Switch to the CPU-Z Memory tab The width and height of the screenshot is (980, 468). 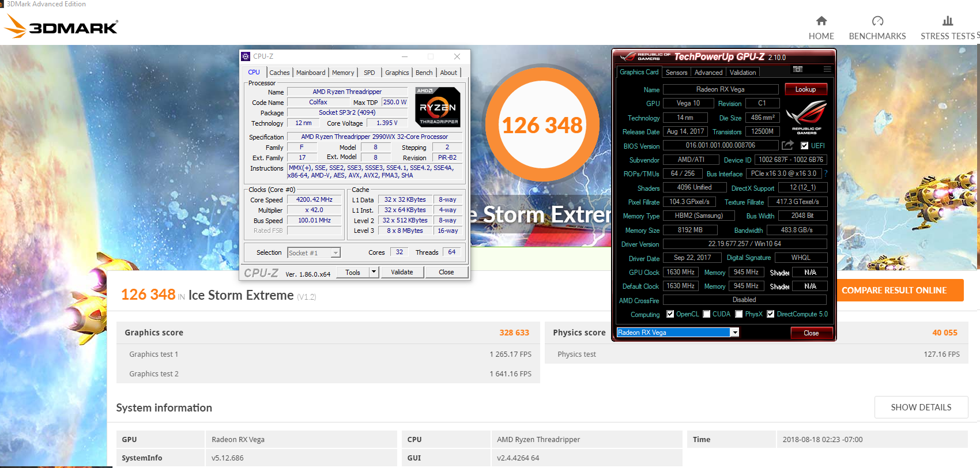[343, 73]
